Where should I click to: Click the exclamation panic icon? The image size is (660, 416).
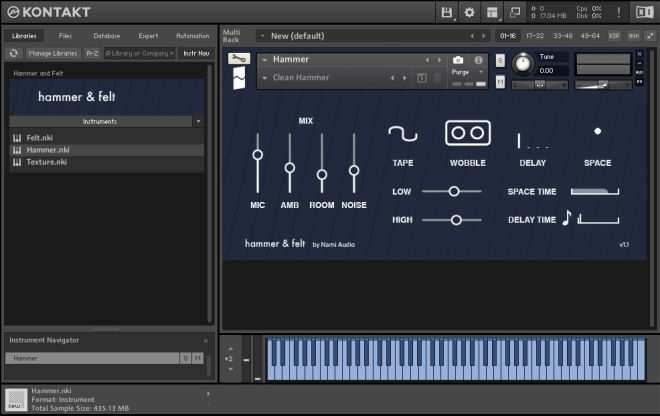(x=619, y=12)
